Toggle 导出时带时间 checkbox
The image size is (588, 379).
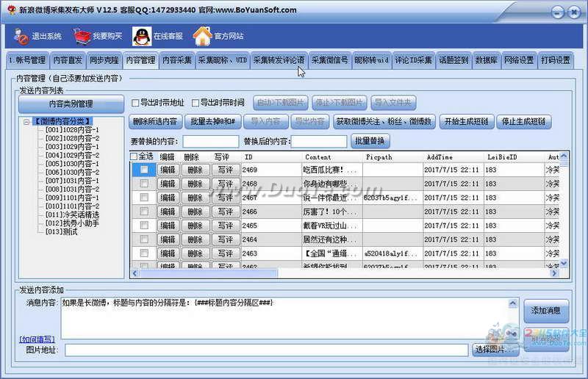(x=196, y=103)
